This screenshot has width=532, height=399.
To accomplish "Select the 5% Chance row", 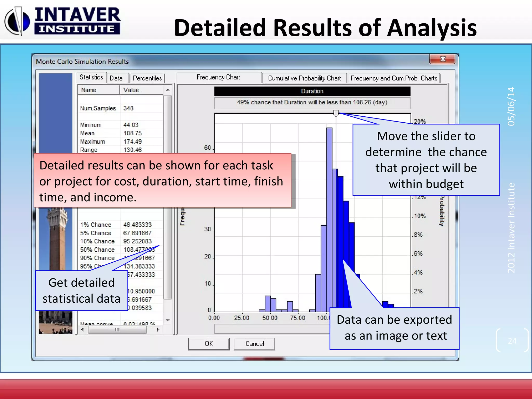I will (121, 233).
